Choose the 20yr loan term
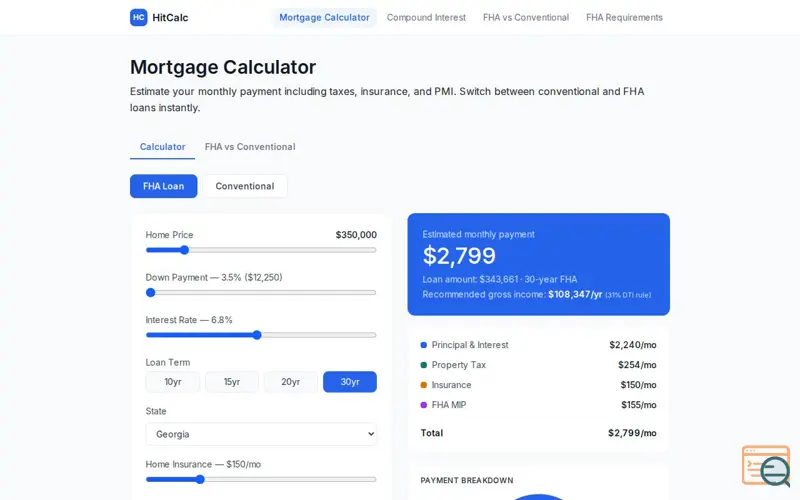The width and height of the screenshot is (800, 500). click(291, 382)
